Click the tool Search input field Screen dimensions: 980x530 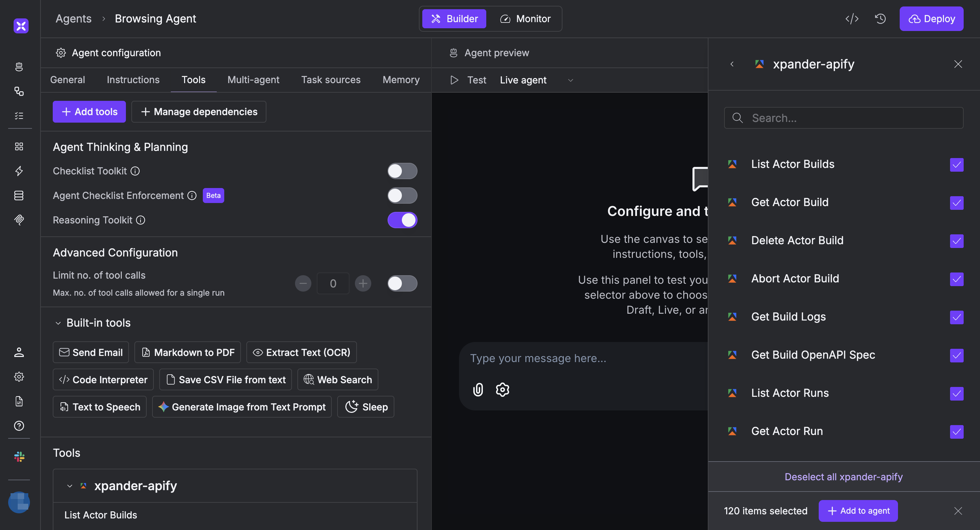click(844, 118)
